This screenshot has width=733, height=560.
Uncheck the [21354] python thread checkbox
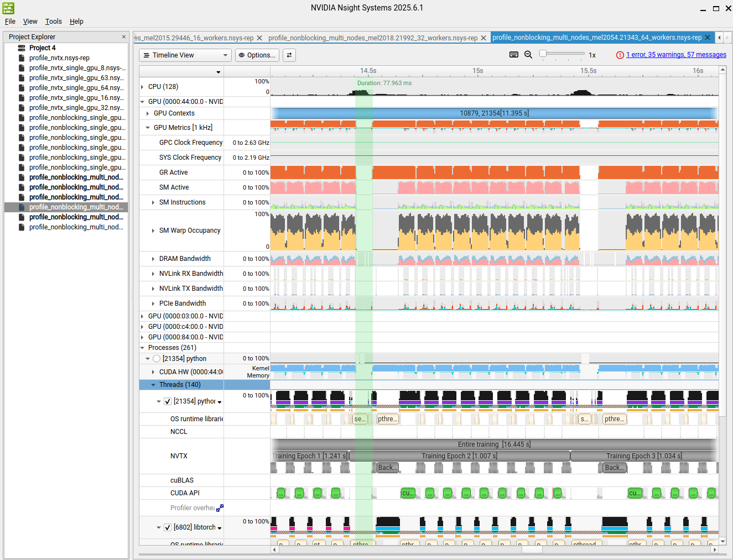[x=168, y=401]
